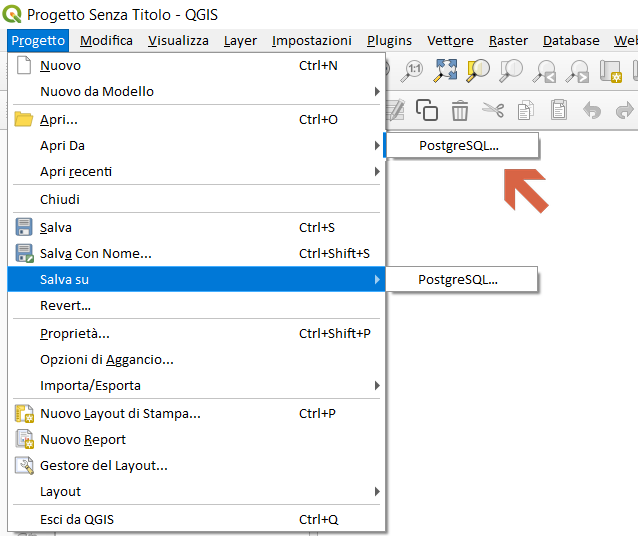The width and height of the screenshot is (638, 536).
Task: Click the Zoom to Selection icon
Action: click(478, 70)
